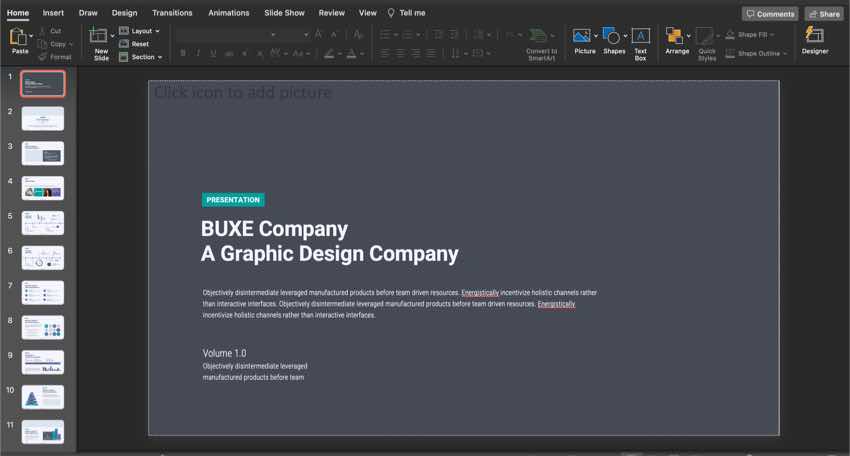Switch to the Draw tab

(x=88, y=12)
